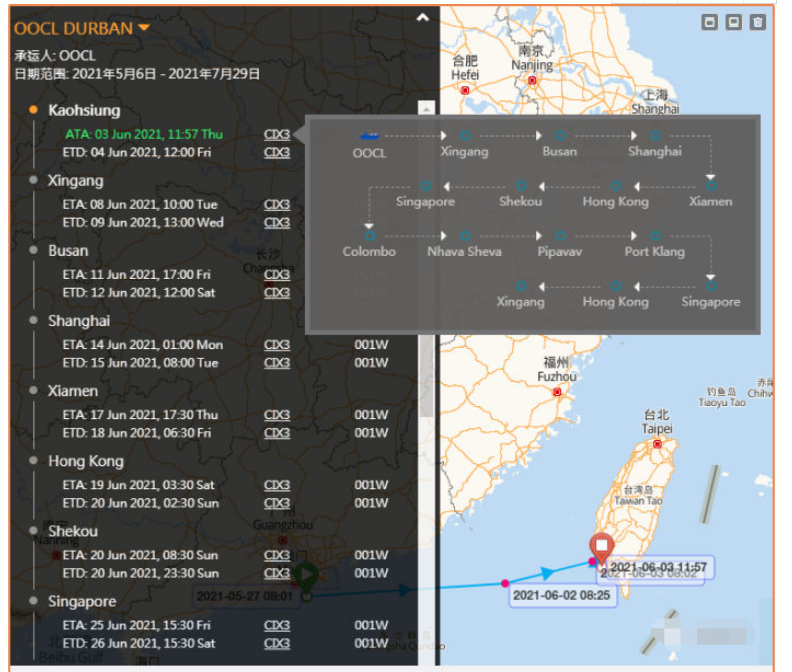
Task: Click the Hefei city marker on the map
Action: pyautogui.click(x=465, y=90)
